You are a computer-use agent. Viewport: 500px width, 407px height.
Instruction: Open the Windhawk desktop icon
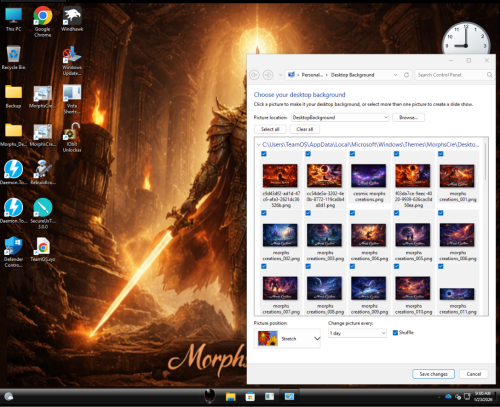[72, 19]
